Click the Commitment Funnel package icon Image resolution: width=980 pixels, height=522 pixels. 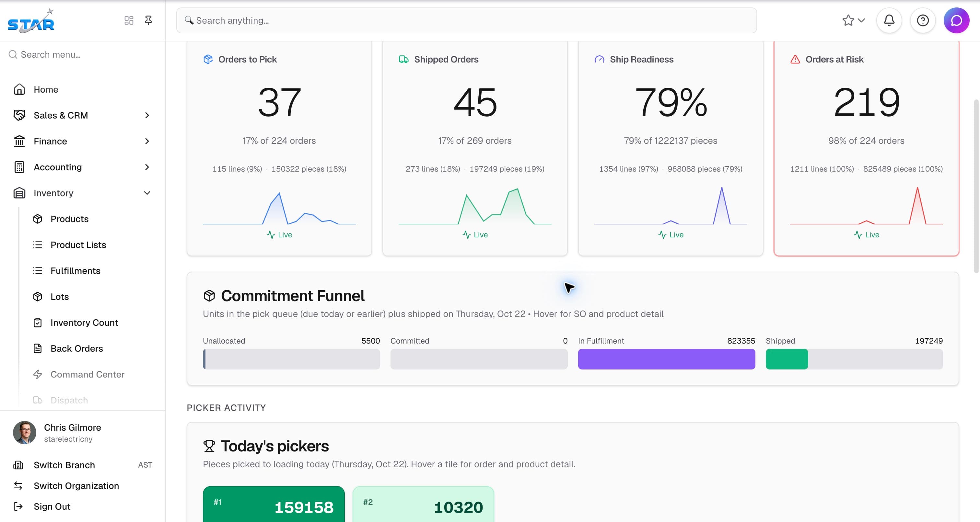click(209, 296)
